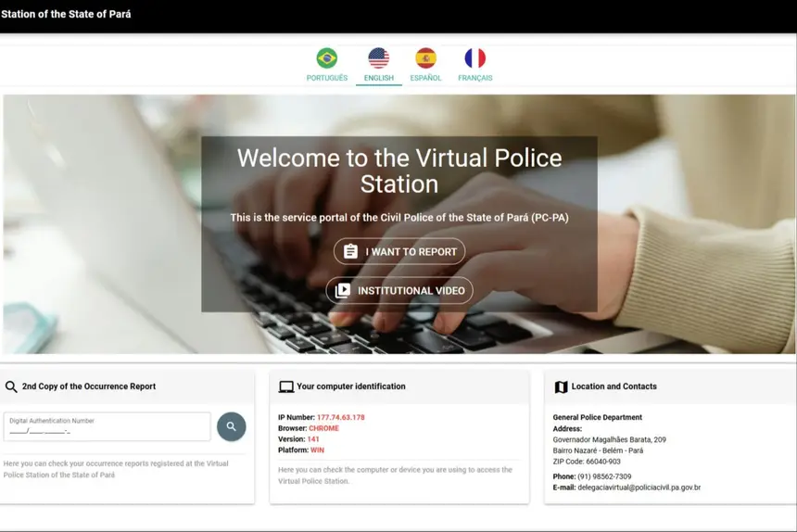Click the red IP number value
Image resolution: width=797 pixels, height=532 pixels.
340,417
